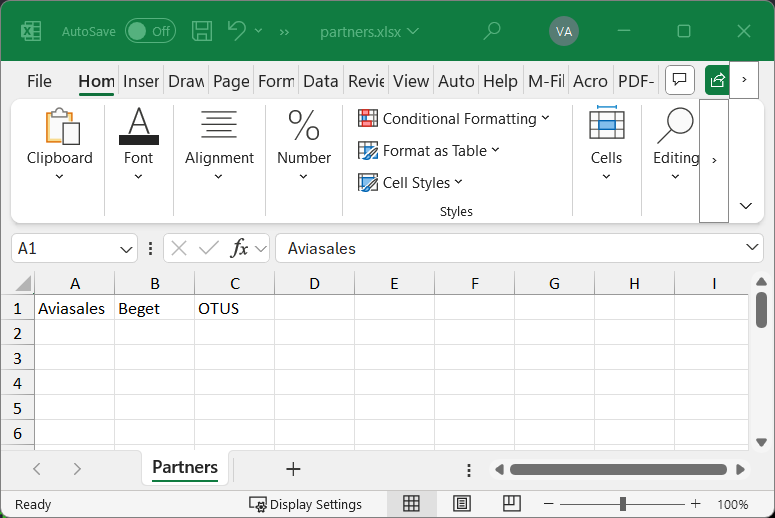Open the Acrobat tab
Viewport: 775px width, 518px height.
pyautogui.click(x=590, y=81)
